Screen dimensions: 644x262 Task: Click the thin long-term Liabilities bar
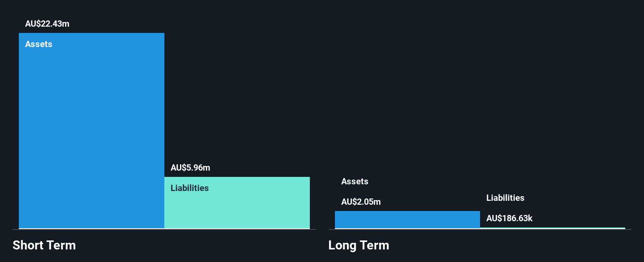(x=552, y=228)
